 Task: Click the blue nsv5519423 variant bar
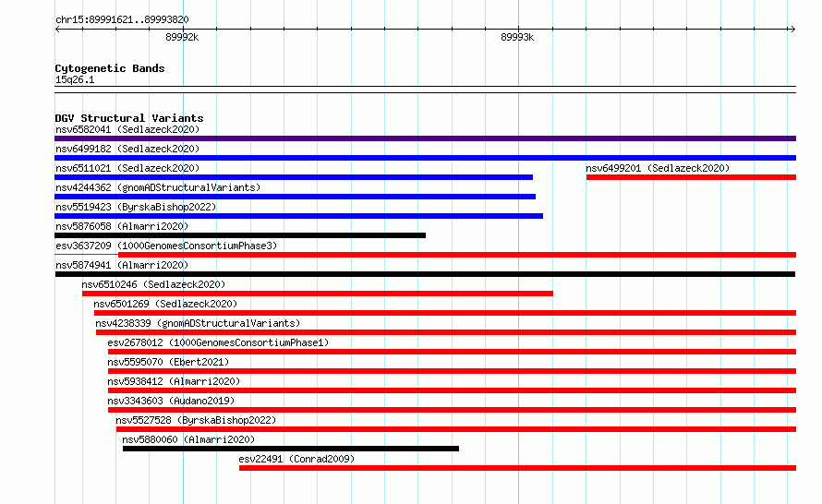pyautogui.click(x=299, y=216)
